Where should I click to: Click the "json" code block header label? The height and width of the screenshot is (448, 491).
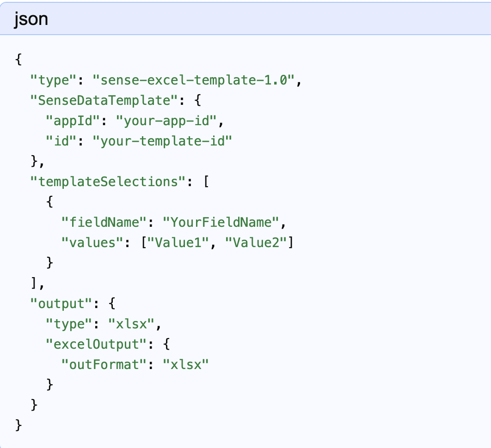[31, 19]
